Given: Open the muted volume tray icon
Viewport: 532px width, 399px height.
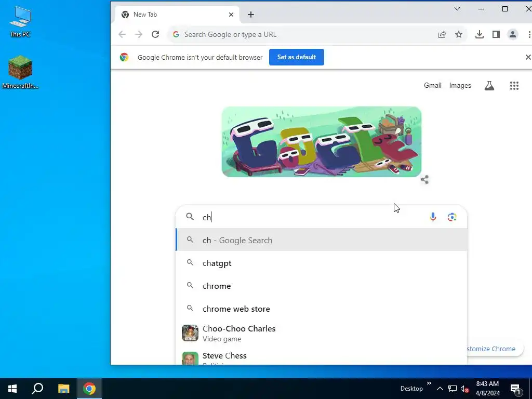Looking at the screenshot, I should pos(465,389).
